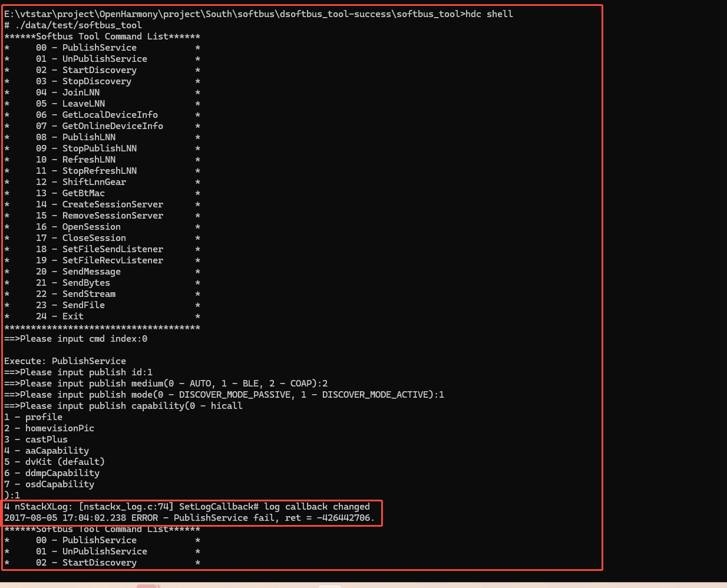Screen dimensions: 727x588
Task: Click the "Please input cmd index:0" prompt
Action: point(75,339)
